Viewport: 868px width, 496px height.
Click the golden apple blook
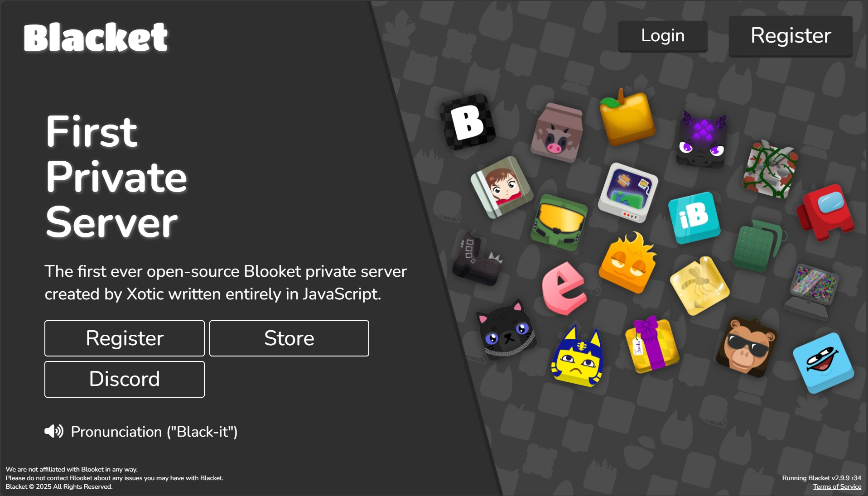click(627, 117)
